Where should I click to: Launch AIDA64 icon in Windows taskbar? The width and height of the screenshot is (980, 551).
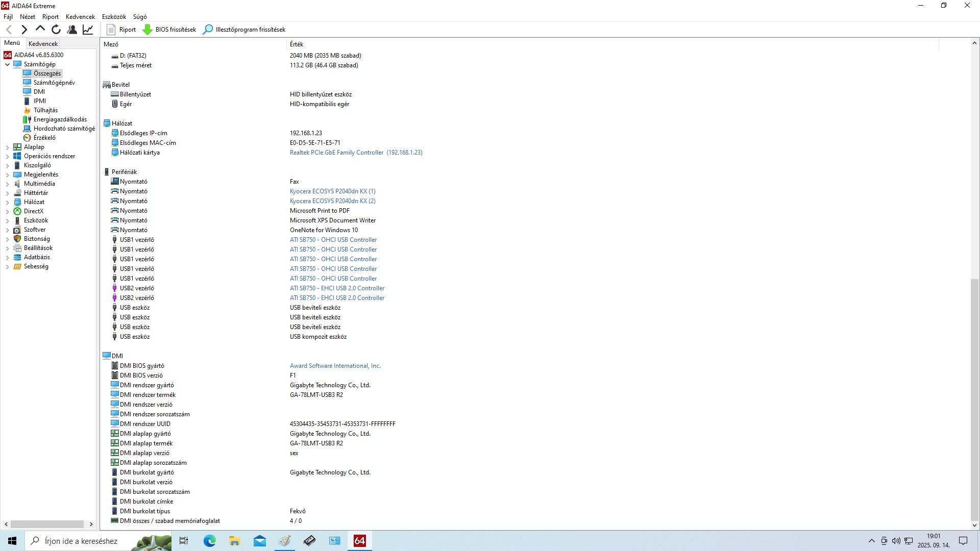click(359, 541)
